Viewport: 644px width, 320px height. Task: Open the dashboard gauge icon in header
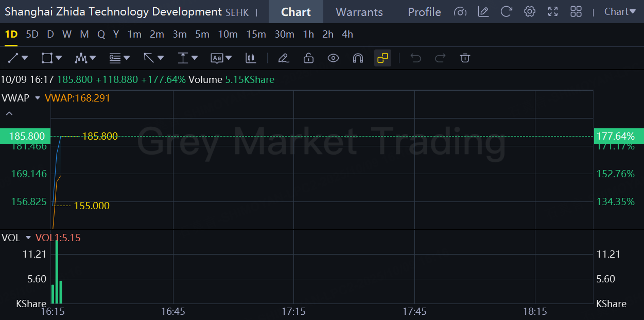[461, 11]
